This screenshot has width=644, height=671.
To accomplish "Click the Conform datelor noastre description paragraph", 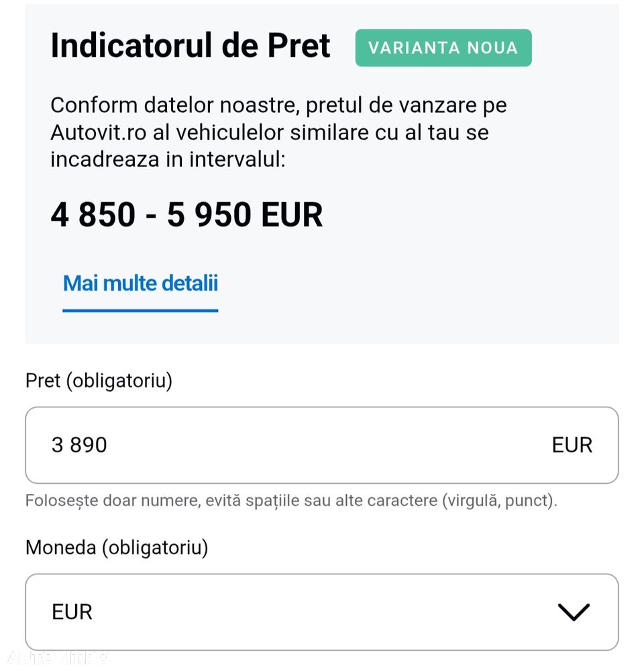I will click(278, 132).
